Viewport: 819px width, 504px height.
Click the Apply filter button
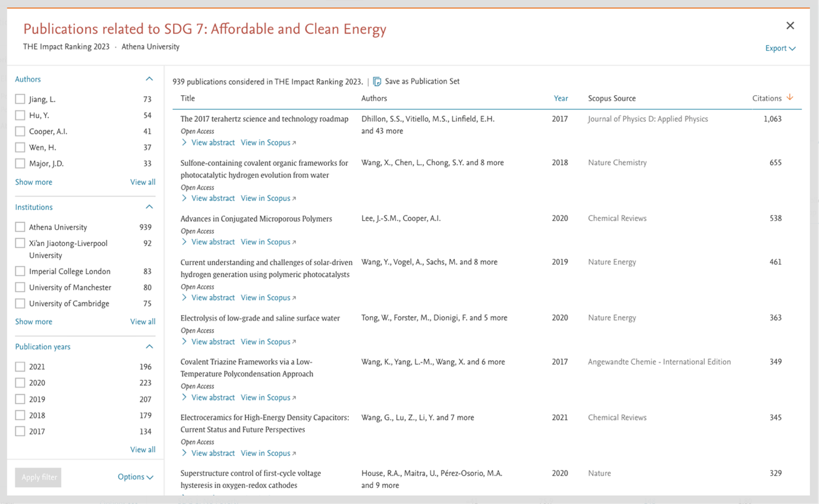pyautogui.click(x=38, y=477)
